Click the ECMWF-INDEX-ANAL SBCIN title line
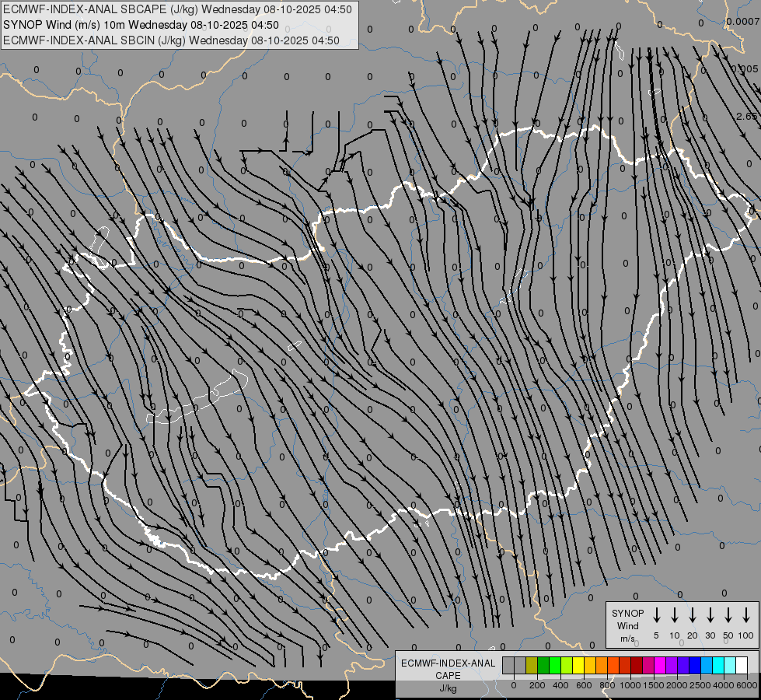Screen dimensions: 761x700 [171, 40]
